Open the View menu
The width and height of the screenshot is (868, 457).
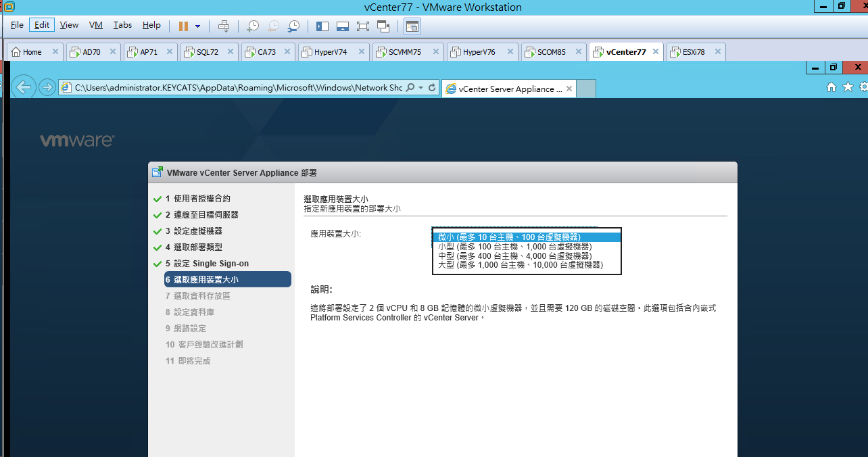click(x=69, y=25)
